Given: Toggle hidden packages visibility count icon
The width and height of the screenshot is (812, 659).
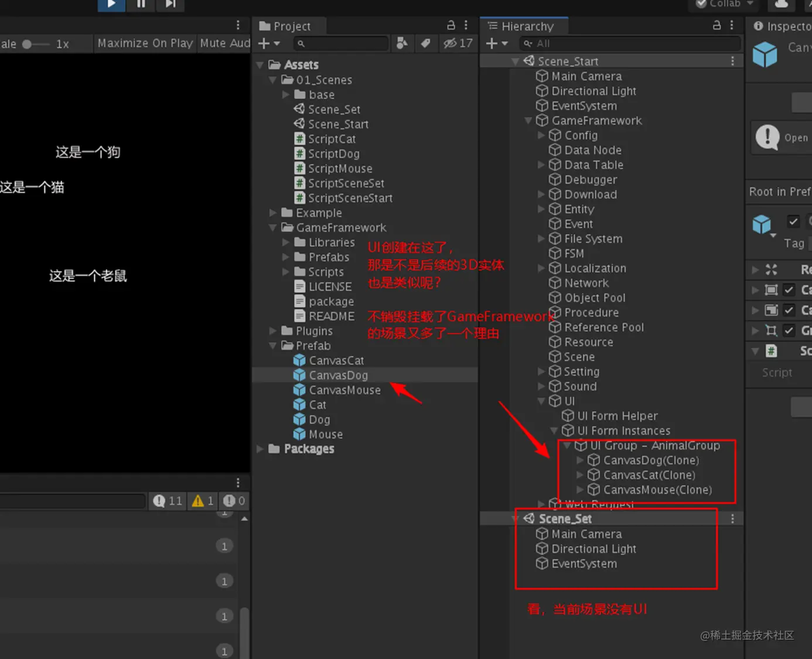Looking at the screenshot, I should 458,43.
